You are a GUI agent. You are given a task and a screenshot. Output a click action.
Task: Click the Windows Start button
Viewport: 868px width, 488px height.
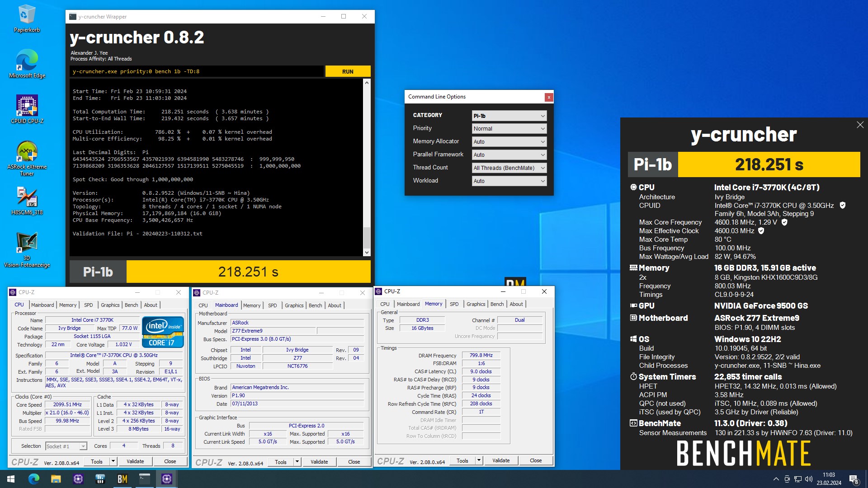[11, 479]
